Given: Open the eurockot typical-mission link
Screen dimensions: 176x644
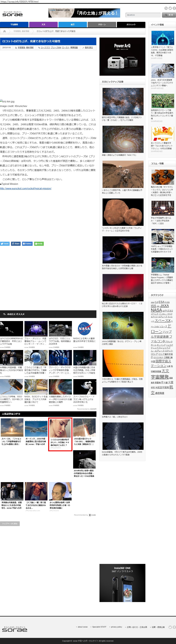Looking at the screenshot, I should click(x=26, y=188).
